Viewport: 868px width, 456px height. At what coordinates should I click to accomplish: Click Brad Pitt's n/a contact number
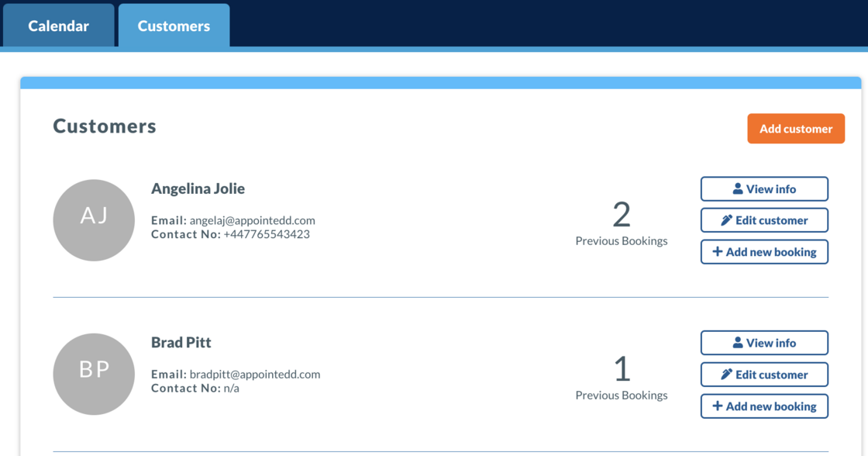pos(232,388)
